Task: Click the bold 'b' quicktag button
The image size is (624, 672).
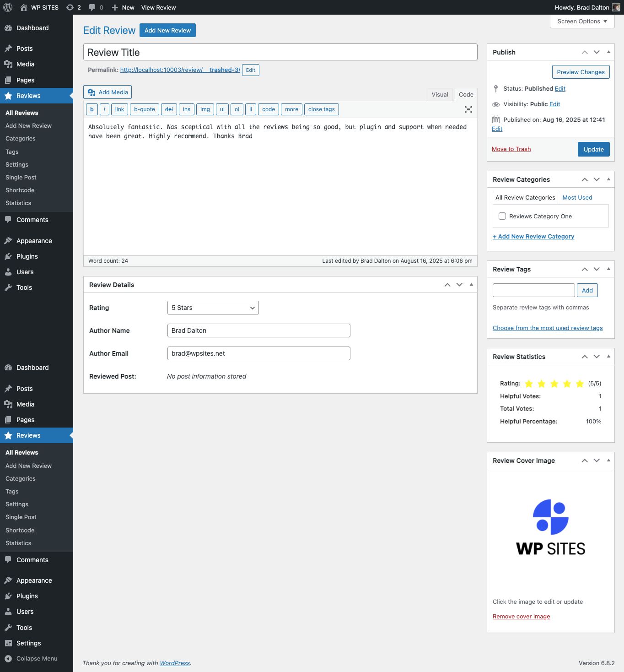Action: pos(92,109)
